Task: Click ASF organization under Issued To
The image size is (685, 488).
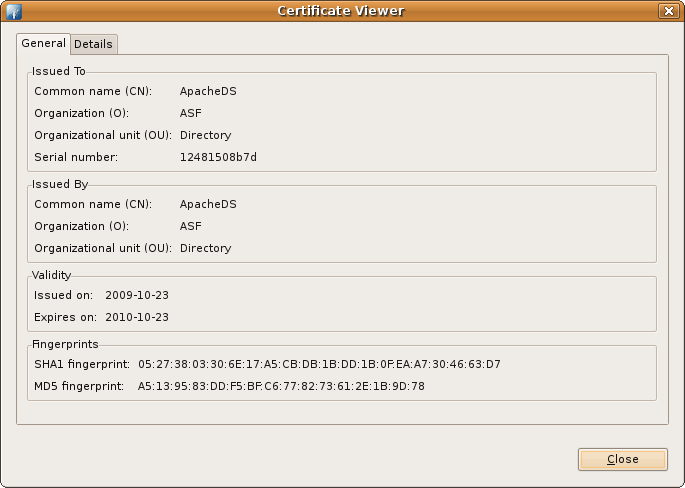Action: click(190, 113)
